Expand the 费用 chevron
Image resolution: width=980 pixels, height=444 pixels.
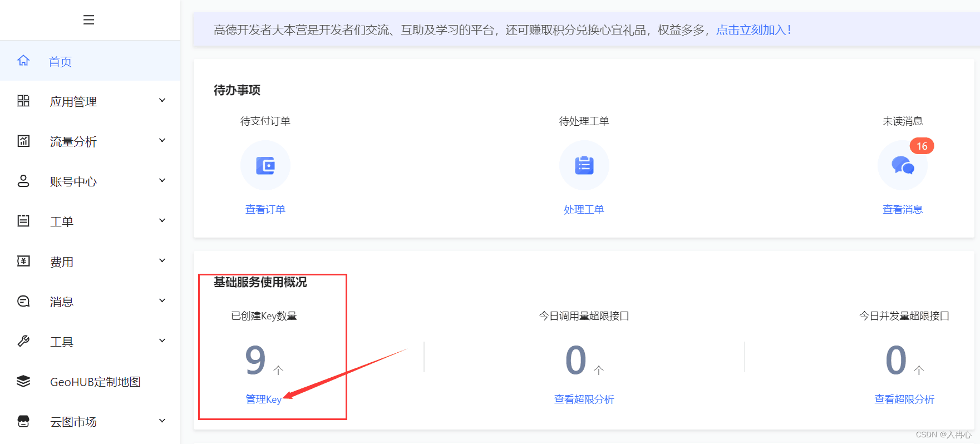click(x=162, y=260)
